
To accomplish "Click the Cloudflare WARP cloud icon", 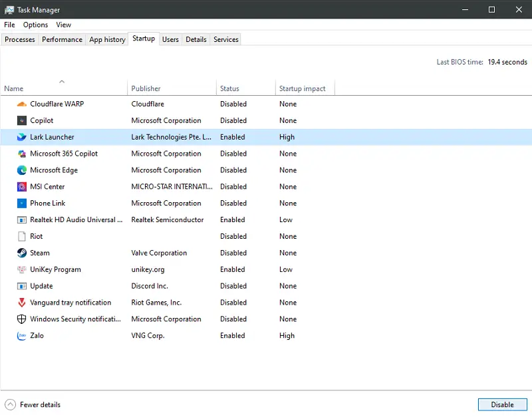I will coord(21,104).
